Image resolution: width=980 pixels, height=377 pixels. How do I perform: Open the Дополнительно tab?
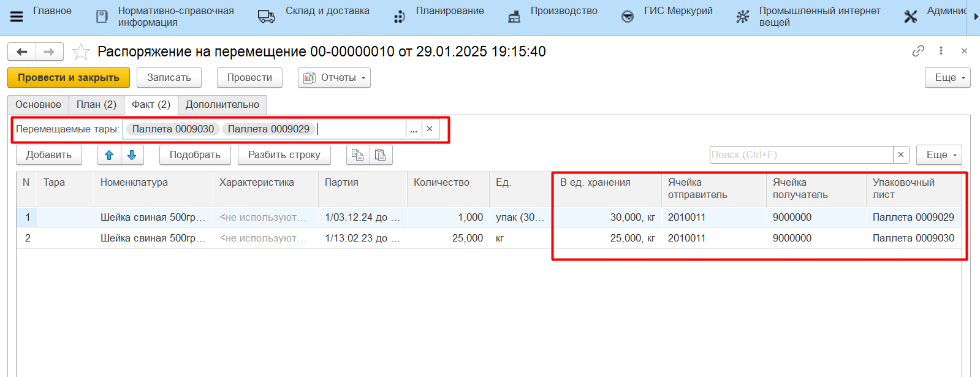point(222,105)
